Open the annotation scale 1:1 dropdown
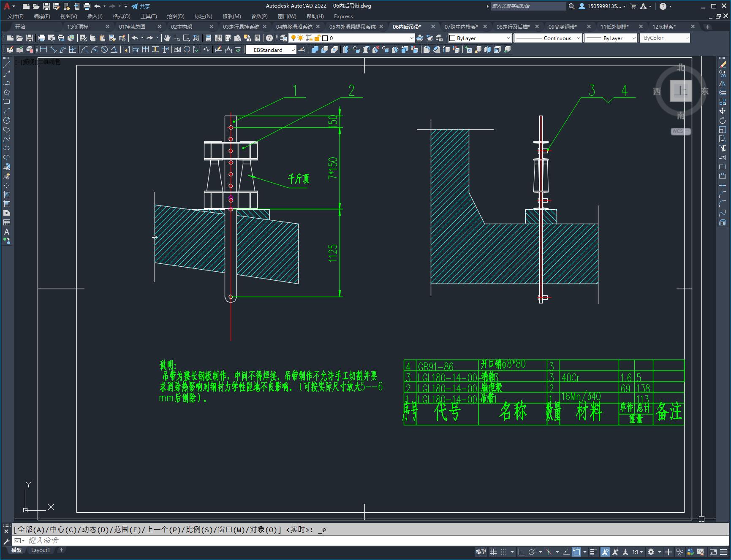Viewport: 731px width, 560px height. (638, 552)
